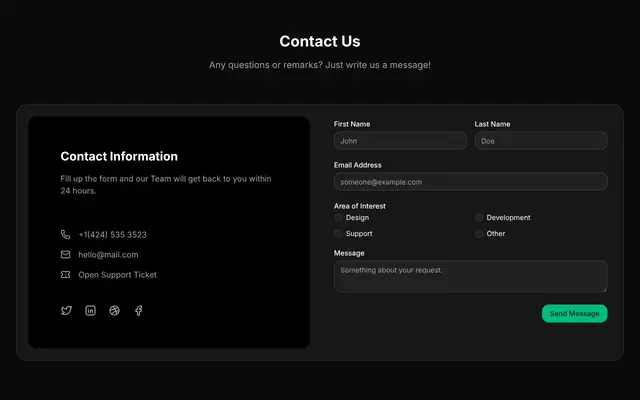Select the Development label text
The height and width of the screenshot is (400, 640).
pyautogui.click(x=508, y=218)
